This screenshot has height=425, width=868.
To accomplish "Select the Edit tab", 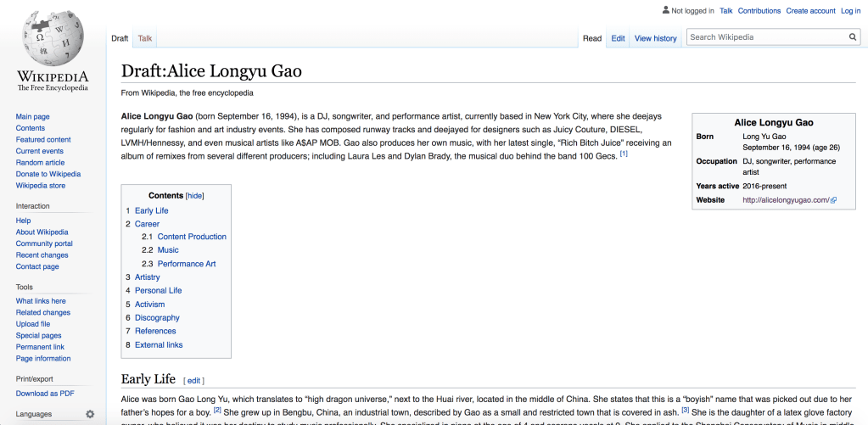I will [618, 38].
